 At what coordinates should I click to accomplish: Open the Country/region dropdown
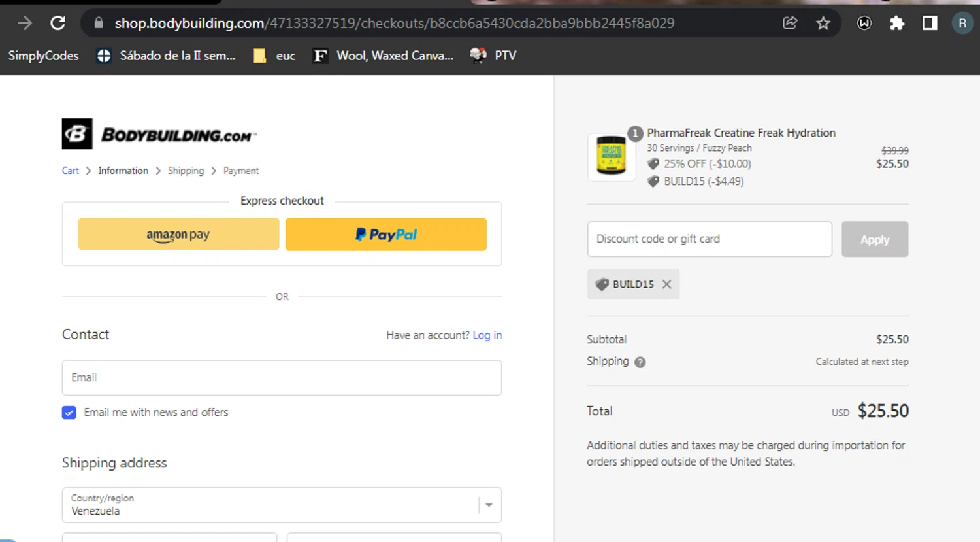pos(282,505)
